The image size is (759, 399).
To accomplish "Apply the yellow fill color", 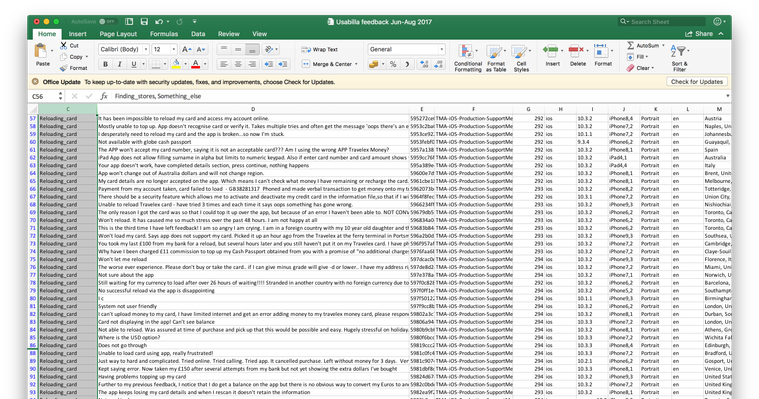I will point(176,64).
